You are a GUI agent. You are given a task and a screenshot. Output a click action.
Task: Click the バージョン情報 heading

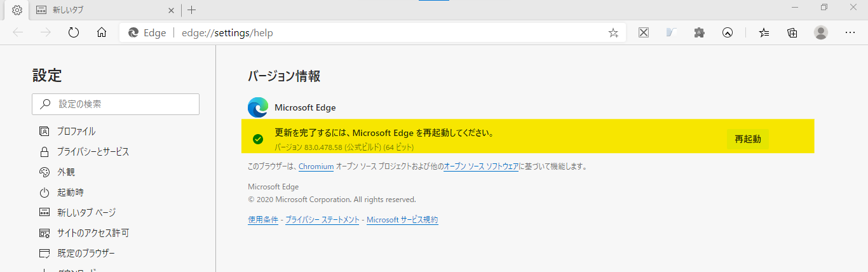pyautogui.click(x=284, y=76)
